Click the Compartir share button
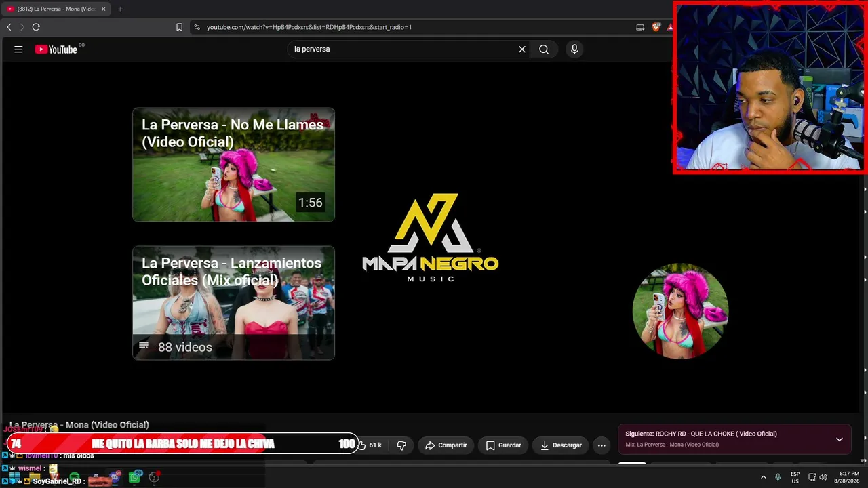The image size is (868, 488). (446, 445)
